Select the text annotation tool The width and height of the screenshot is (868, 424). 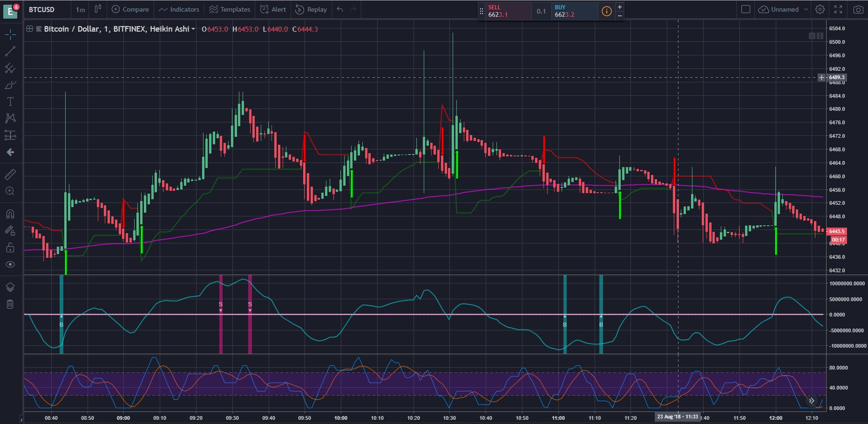[10, 102]
